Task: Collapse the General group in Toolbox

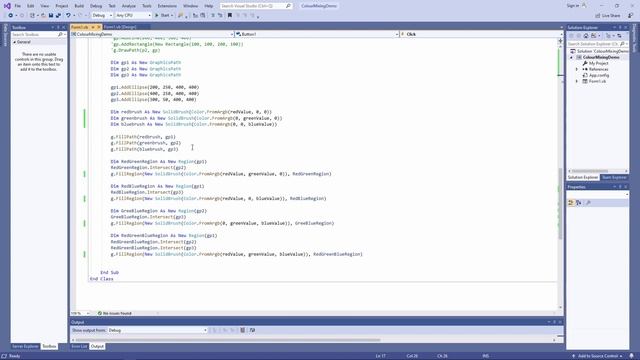Action: [x=15, y=42]
